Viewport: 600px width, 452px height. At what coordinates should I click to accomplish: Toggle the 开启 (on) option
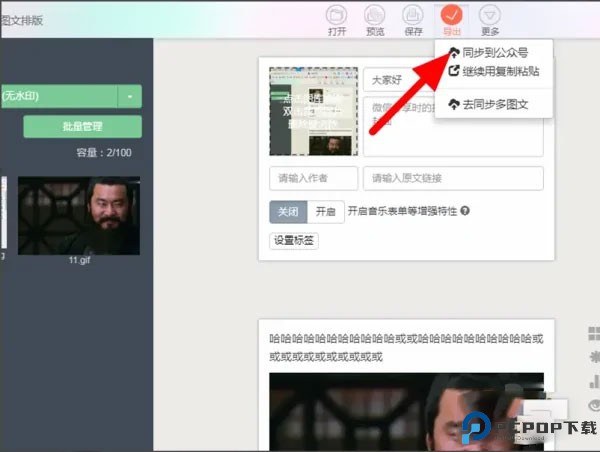(324, 211)
